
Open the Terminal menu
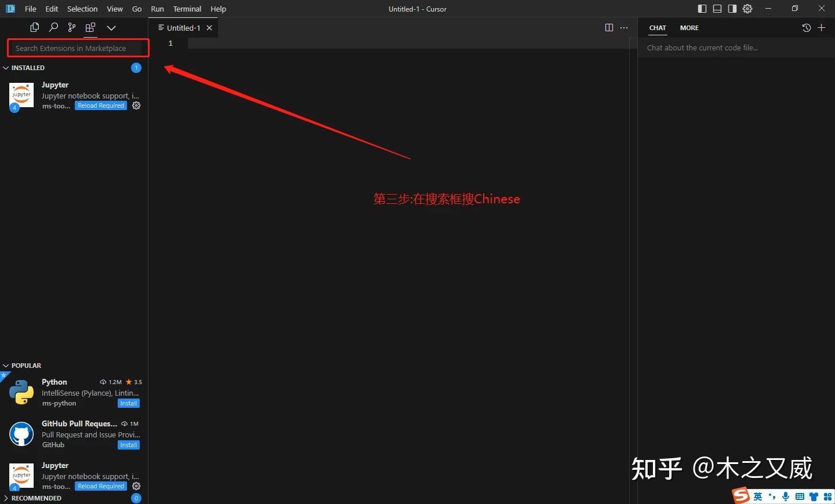pos(187,9)
